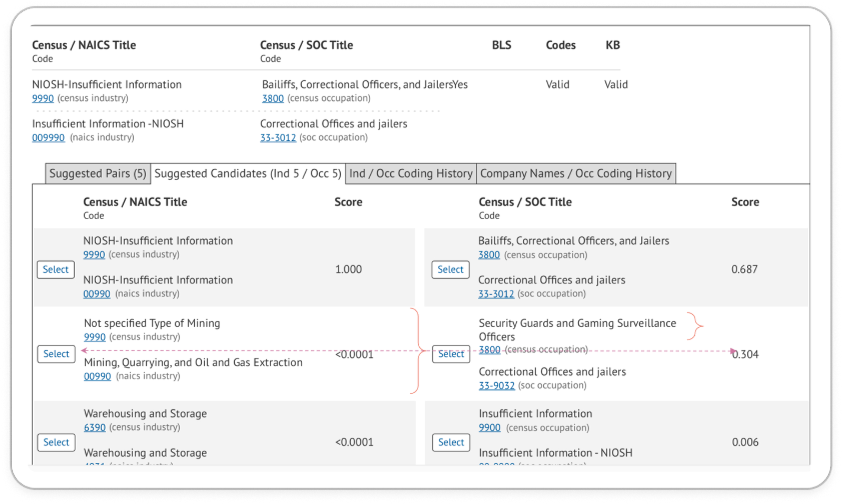The image size is (843, 504).
Task: Open soc code 33-3012 in candidate row
Action: (x=496, y=294)
